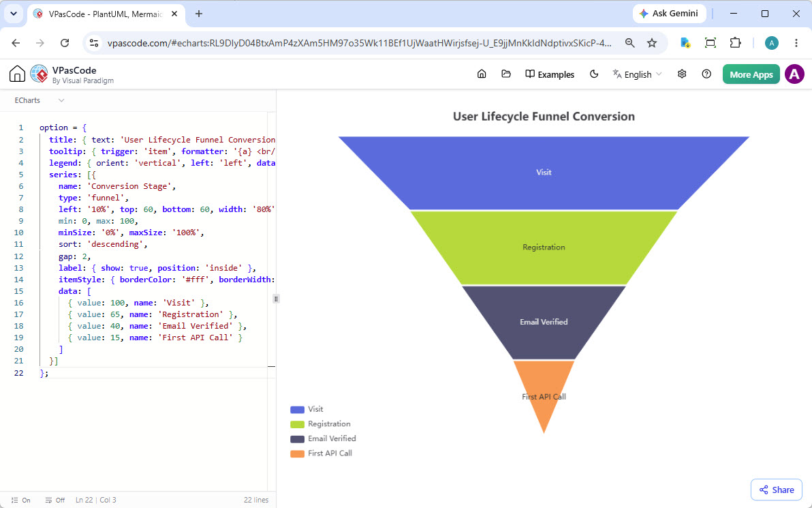The image size is (812, 508).
Task: Toggle the word wrap Off status item
Action: pyautogui.click(x=55, y=500)
